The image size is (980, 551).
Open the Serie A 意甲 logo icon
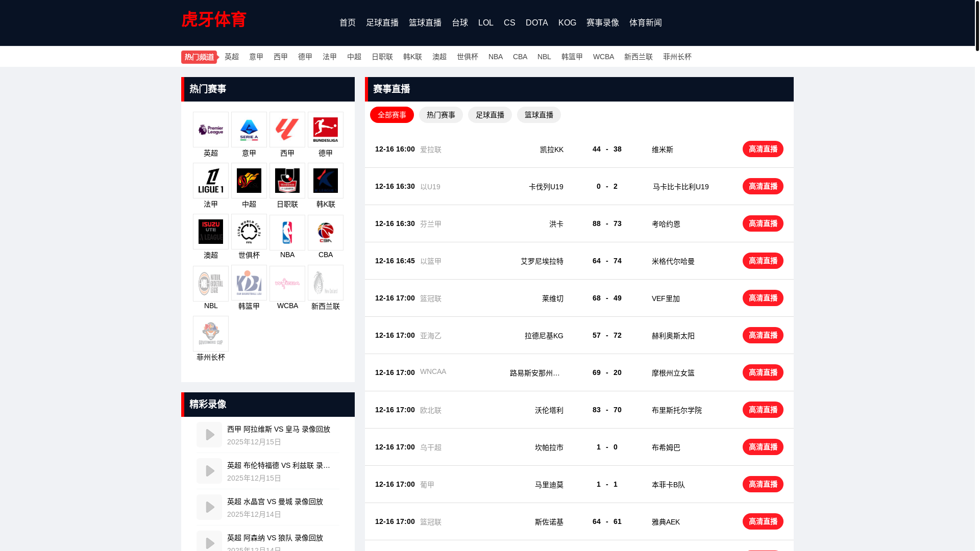point(249,130)
